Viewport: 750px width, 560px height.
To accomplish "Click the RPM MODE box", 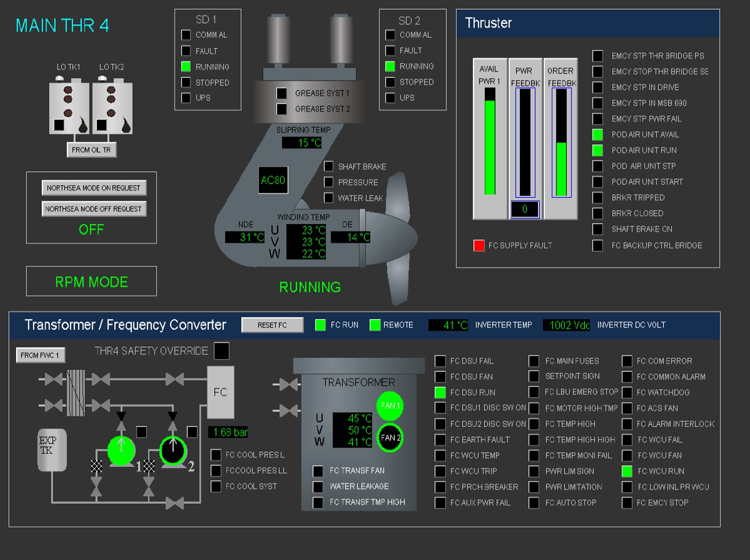I will pyautogui.click(x=91, y=281).
